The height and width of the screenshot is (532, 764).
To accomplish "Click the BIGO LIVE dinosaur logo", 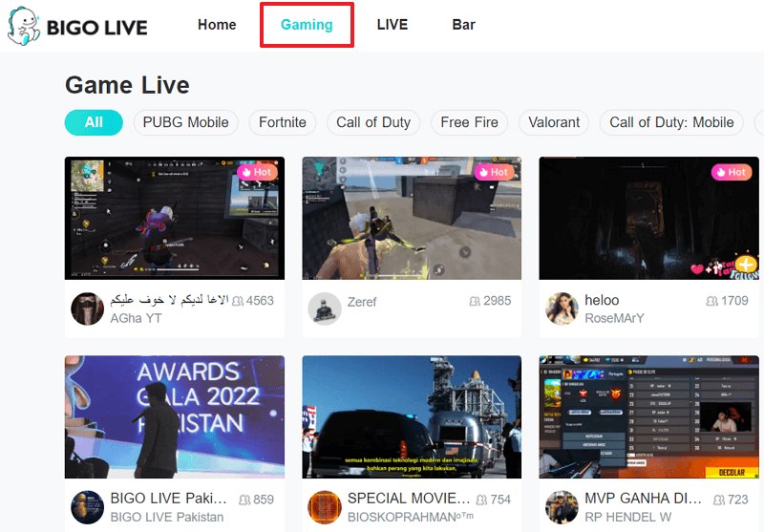I will pos(23,27).
